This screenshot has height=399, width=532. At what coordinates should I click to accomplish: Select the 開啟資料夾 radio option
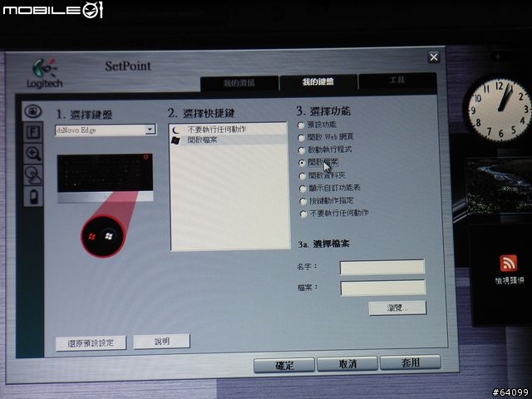point(302,175)
